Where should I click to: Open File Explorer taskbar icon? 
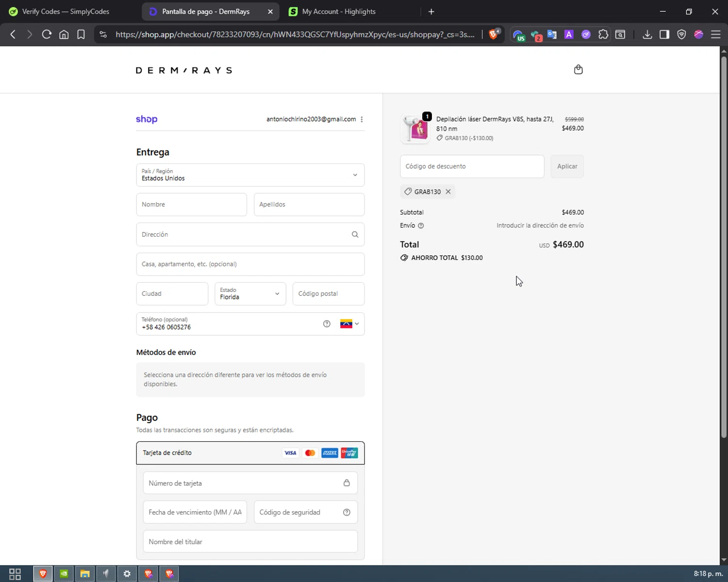[x=85, y=574]
